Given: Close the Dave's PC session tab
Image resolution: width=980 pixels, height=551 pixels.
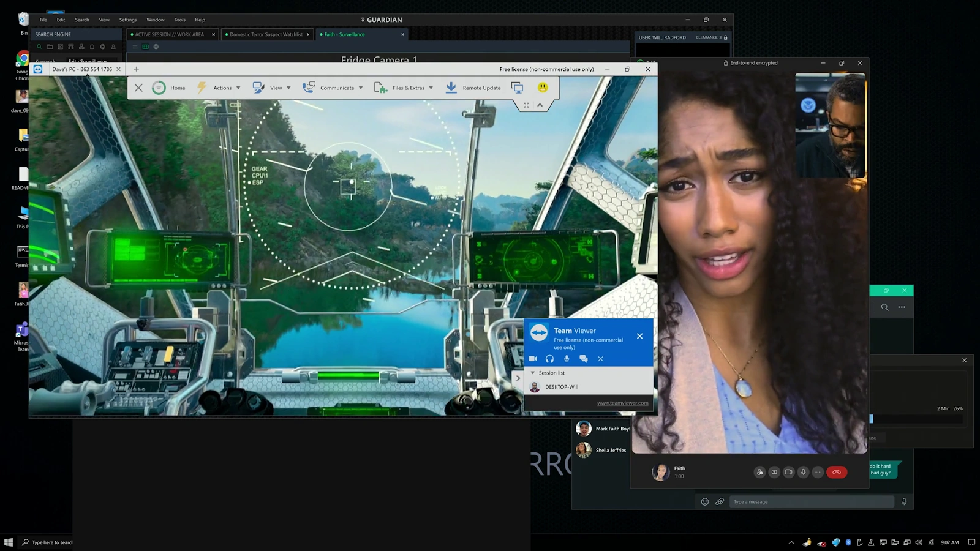Looking at the screenshot, I should point(119,69).
